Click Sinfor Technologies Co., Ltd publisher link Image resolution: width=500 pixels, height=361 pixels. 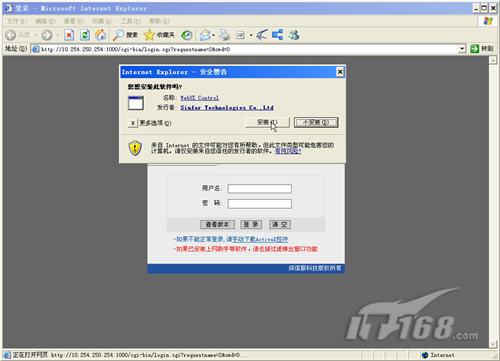pyautogui.click(x=227, y=108)
